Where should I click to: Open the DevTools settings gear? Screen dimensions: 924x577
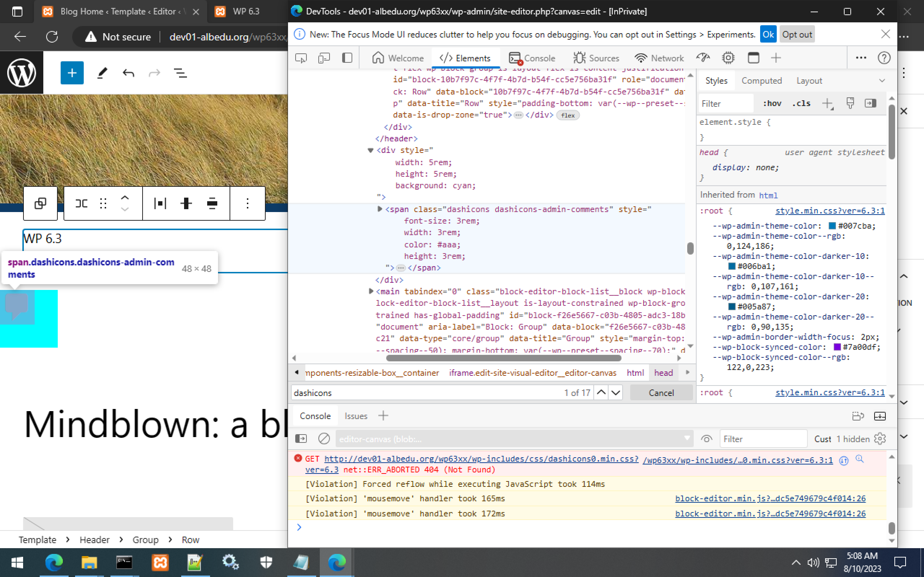(x=728, y=58)
